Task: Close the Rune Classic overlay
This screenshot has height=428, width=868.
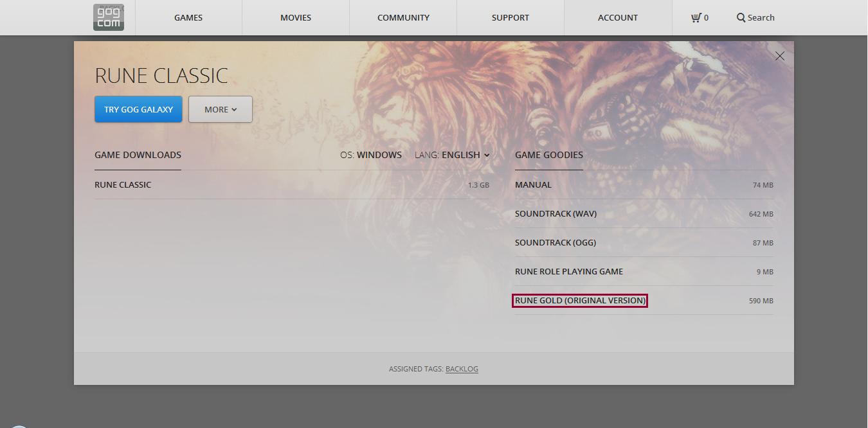Action: point(780,57)
